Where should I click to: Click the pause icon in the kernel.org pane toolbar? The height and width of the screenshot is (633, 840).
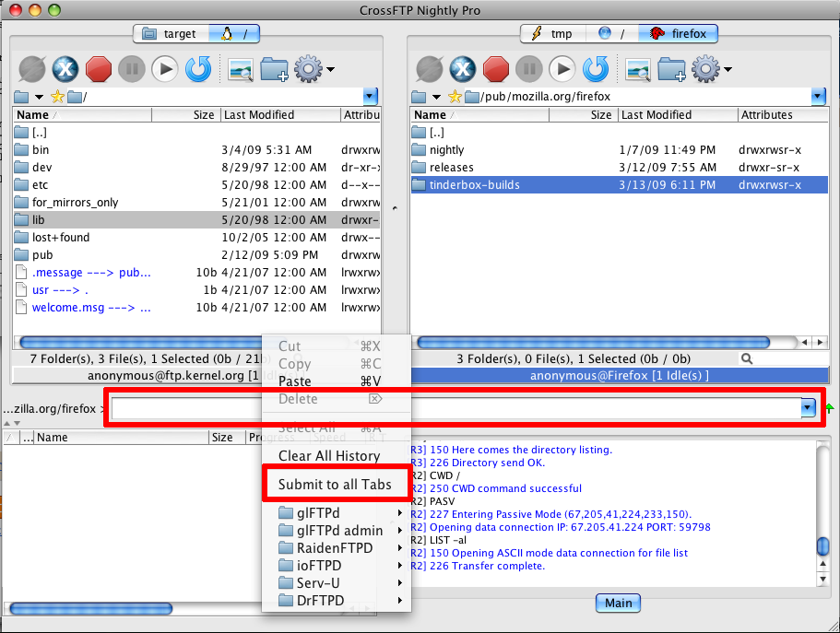(132, 70)
